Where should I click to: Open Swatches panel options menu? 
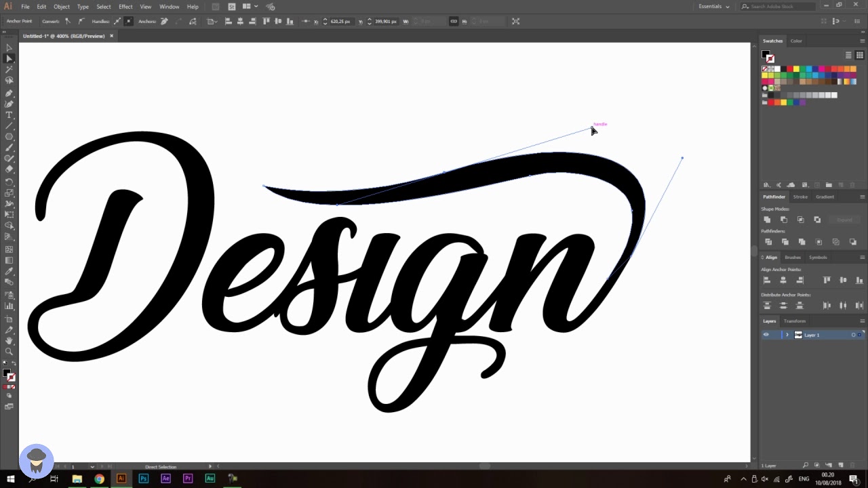(x=862, y=41)
